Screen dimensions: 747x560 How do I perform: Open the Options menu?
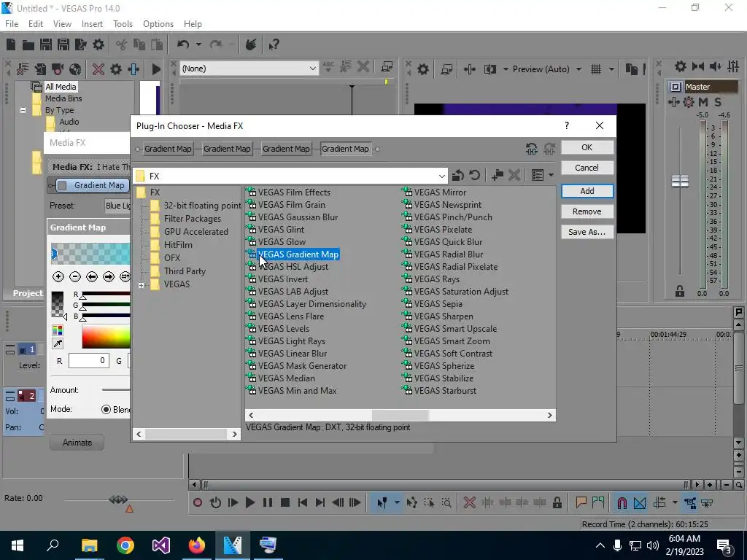(x=158, y=24)
